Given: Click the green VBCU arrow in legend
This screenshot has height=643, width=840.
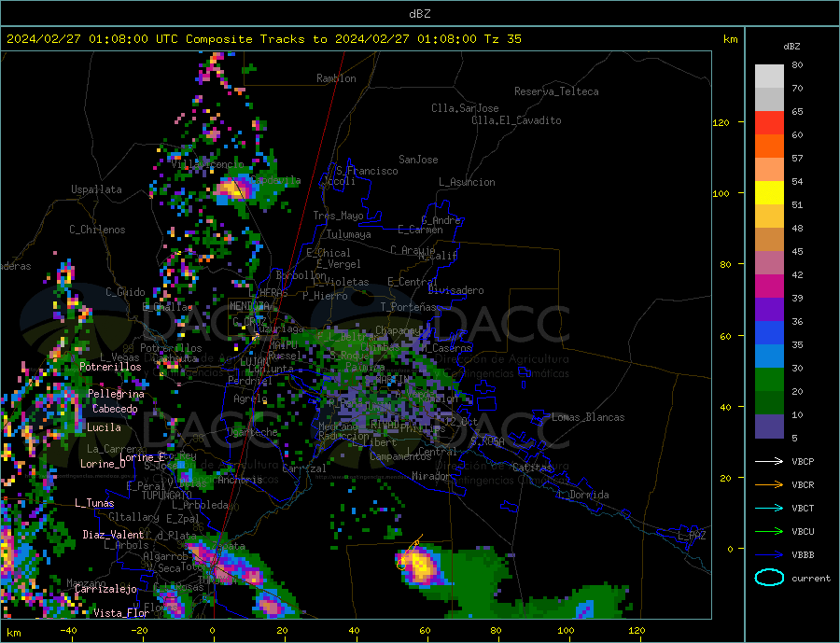Looking at the screenshot, I should pyautogui.click(x=769, y=532).
